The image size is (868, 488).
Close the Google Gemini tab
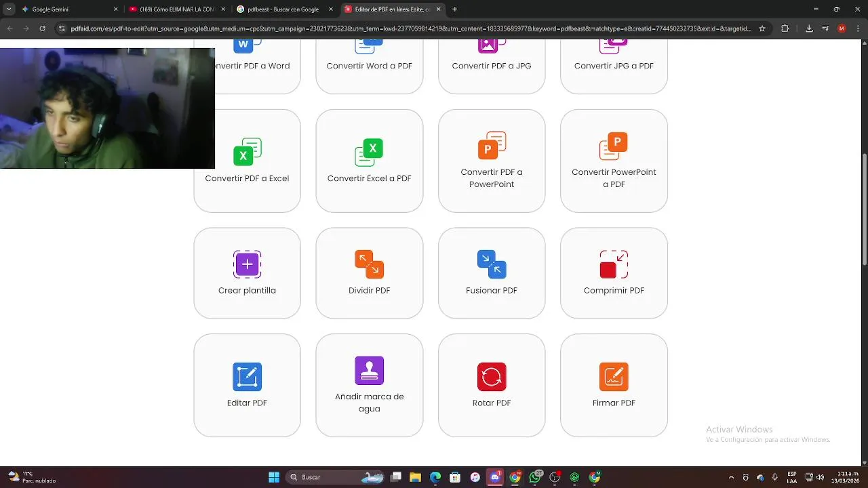(115, 9)
